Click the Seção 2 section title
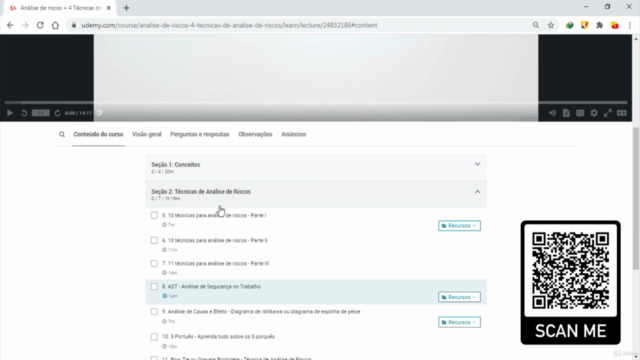Screen dimensions: 640x360 201,191
